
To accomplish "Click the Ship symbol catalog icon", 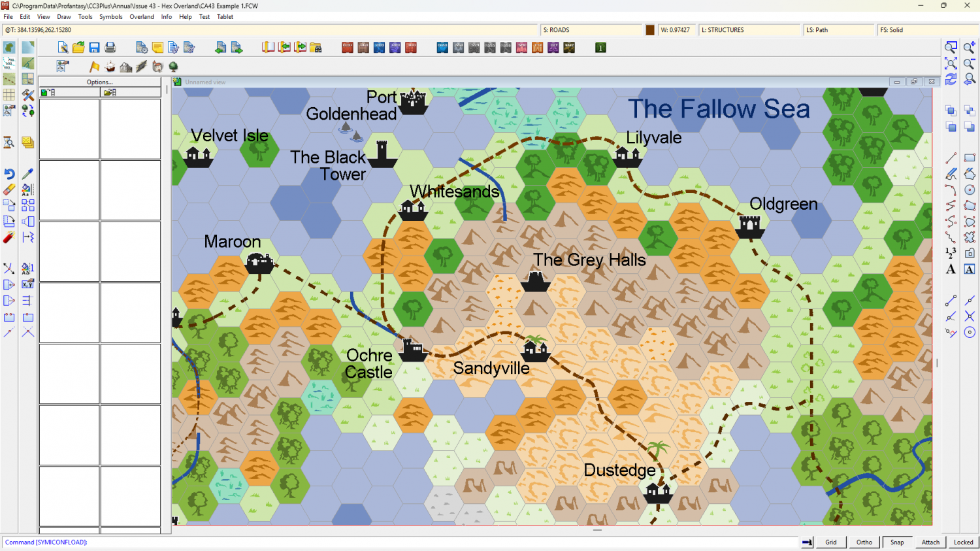I will (x=110, y=67).
